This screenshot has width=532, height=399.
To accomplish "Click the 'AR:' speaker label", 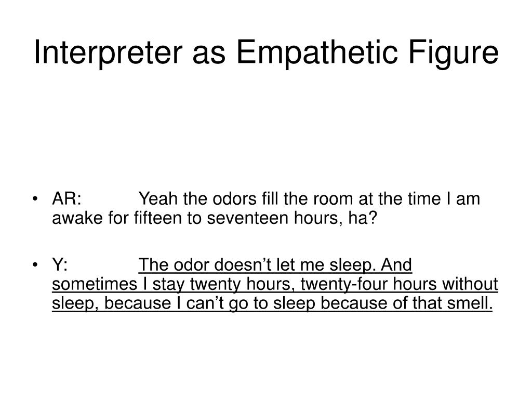I will point(67,198).
